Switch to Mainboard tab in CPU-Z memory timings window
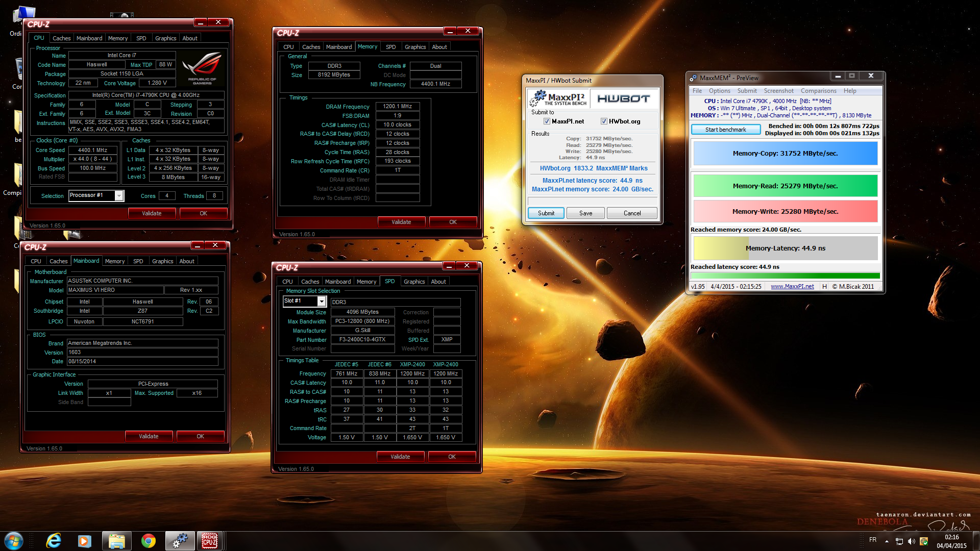The height and width of the screenshot is (551, 980). pyautogui.click(x=339, y=47)
